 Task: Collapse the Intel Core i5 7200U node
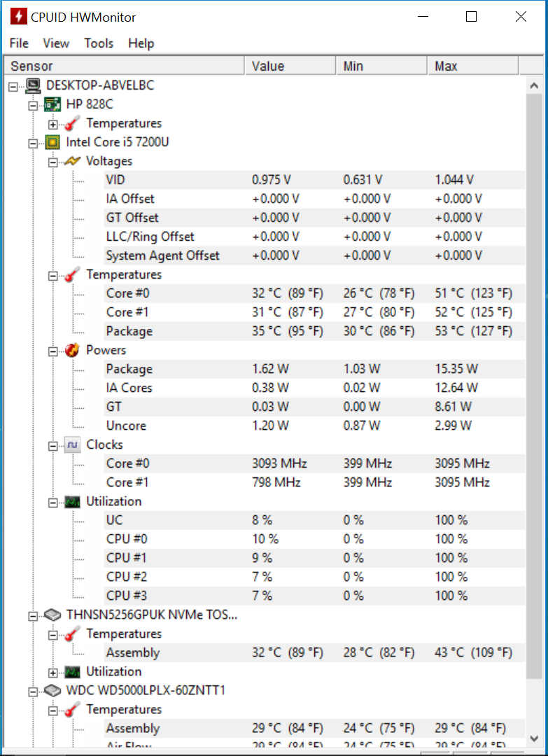tap(33, 143)
